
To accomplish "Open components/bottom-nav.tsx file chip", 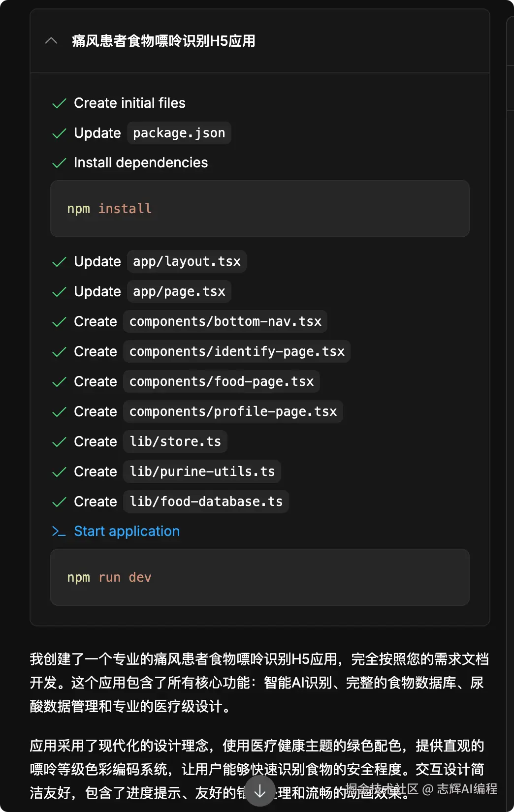I will pyautogui.click(x=225, y=322).
